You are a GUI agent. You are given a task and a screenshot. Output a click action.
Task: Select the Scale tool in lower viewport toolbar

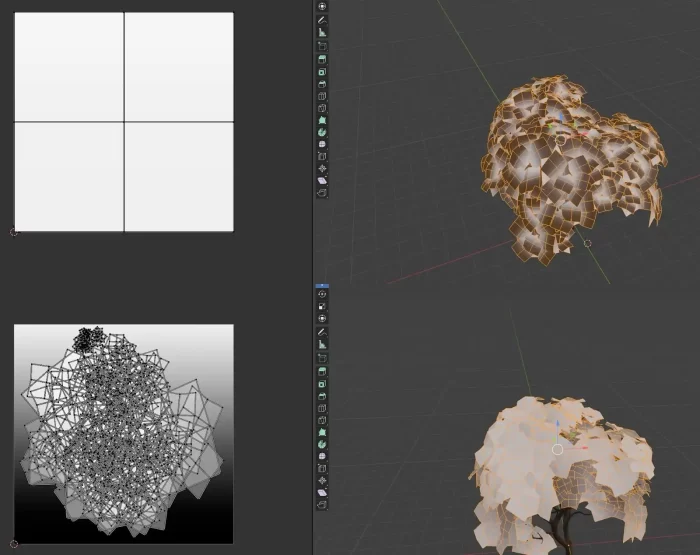pyautogui.click(x=322, y=306)
